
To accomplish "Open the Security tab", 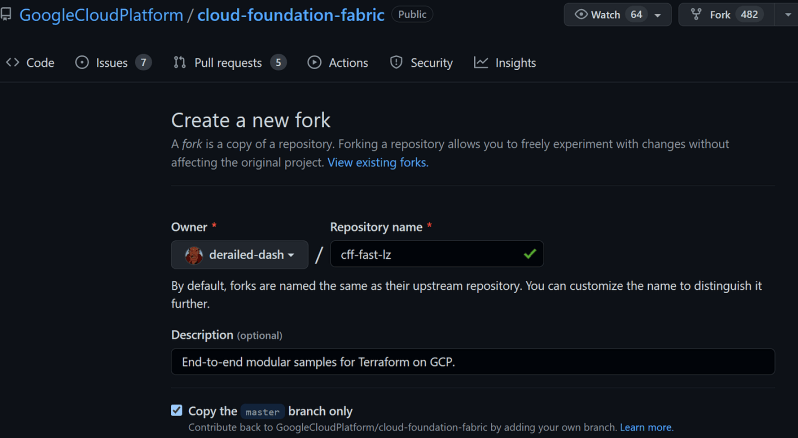I will [421, 63].
